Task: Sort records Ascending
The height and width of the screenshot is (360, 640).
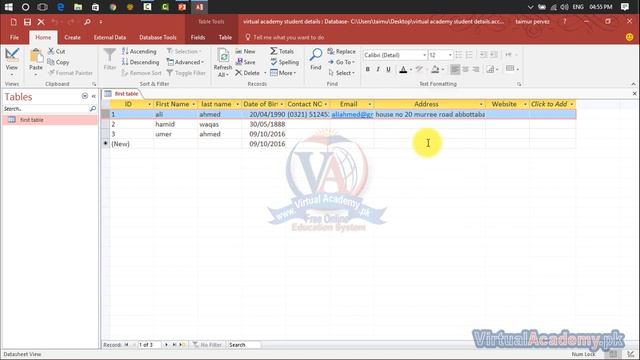Action: tap(139, 51)
